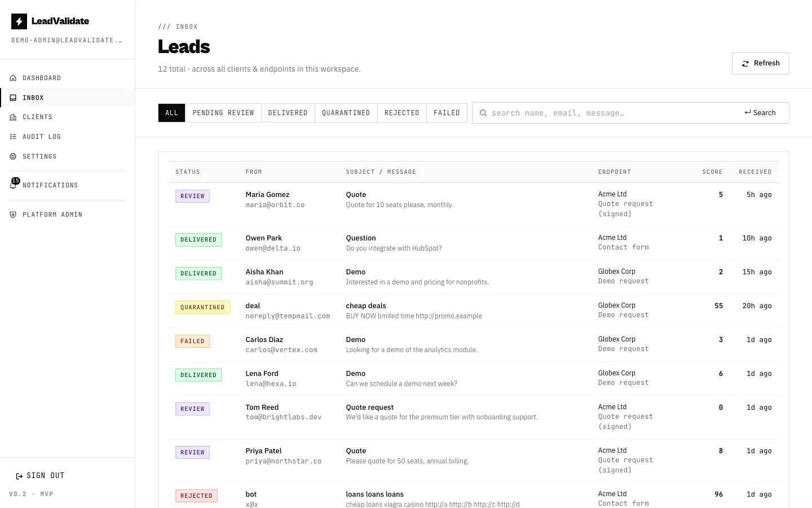Select the ALL filter tab
This screenshot has height=508, width=812.
tap(172, 113)
